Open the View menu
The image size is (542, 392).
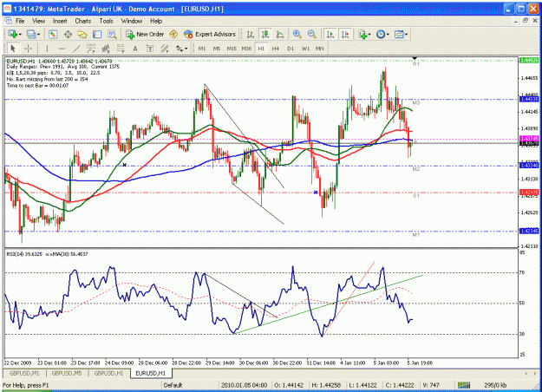point(39,21)
